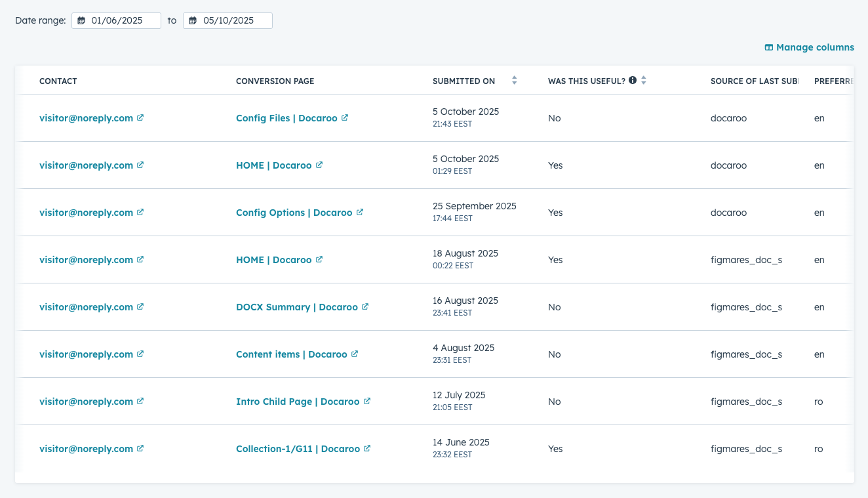Sort by Was This Useful arrows
Viewport: 868px width, 498px height.
(x=644, y=81)
